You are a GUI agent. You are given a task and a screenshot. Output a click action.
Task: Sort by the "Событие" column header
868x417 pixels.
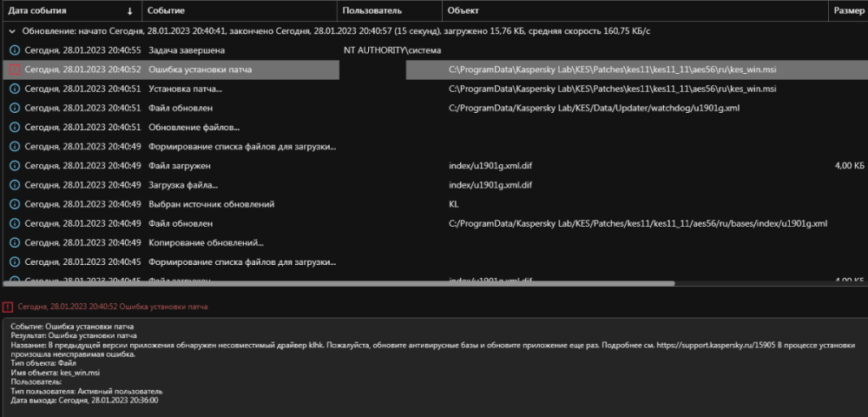coord(167,10)
